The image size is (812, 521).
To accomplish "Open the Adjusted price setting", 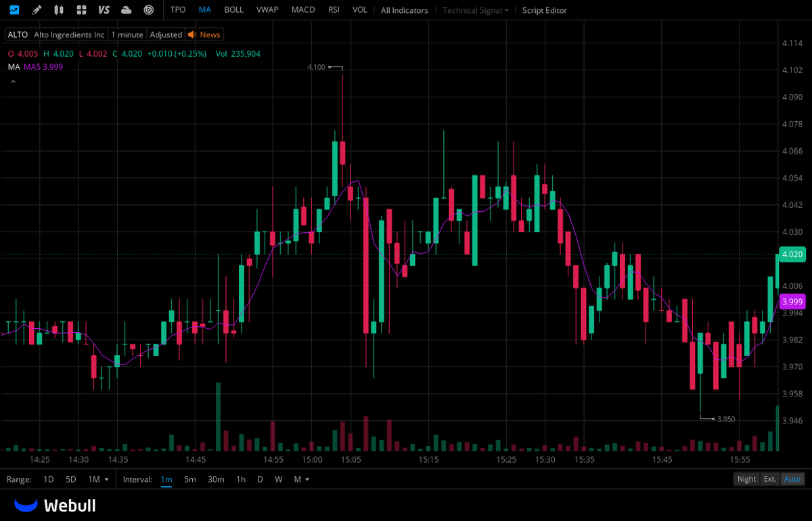I will tap(166, 35).
